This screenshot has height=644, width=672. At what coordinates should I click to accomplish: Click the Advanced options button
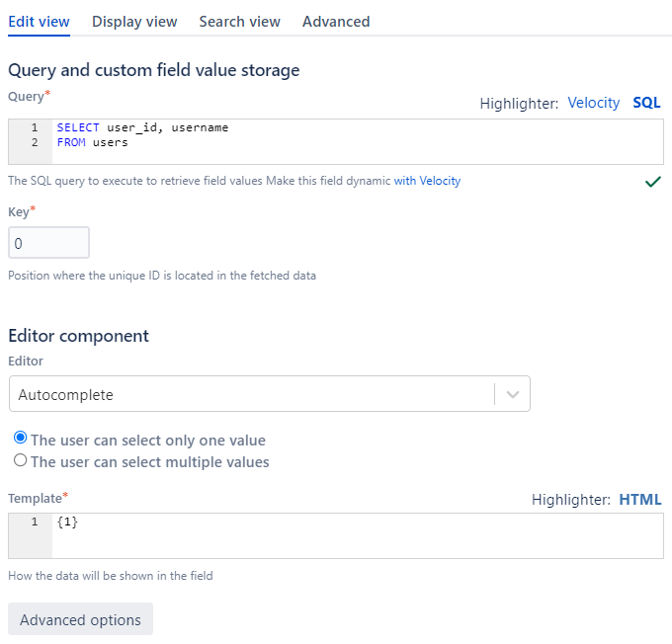(x=80, y=620)
